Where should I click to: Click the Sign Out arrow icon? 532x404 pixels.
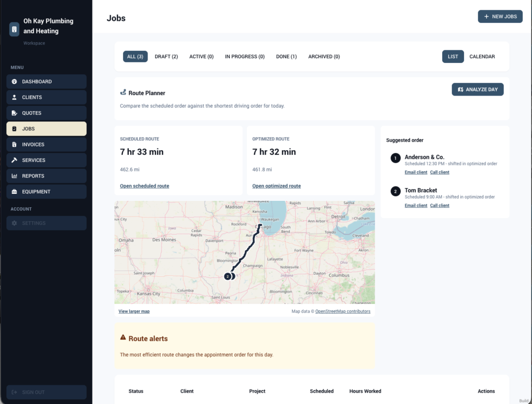[x=14, y=392]
